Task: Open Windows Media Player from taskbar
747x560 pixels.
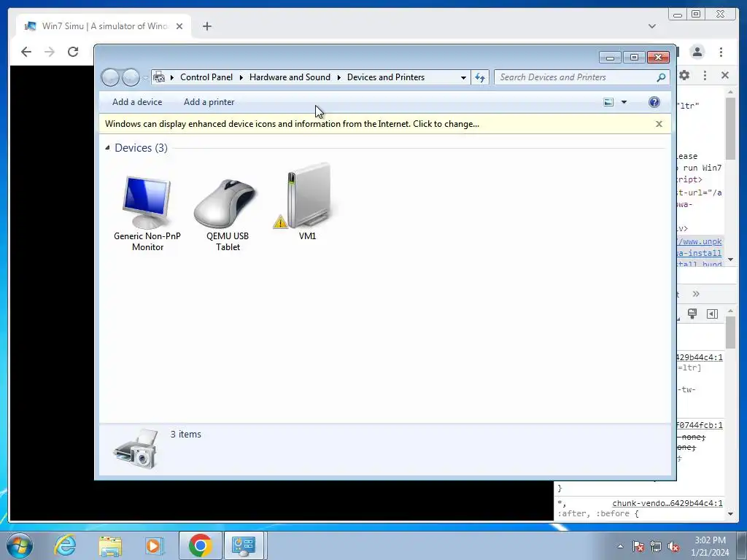Action: (155, 545)
